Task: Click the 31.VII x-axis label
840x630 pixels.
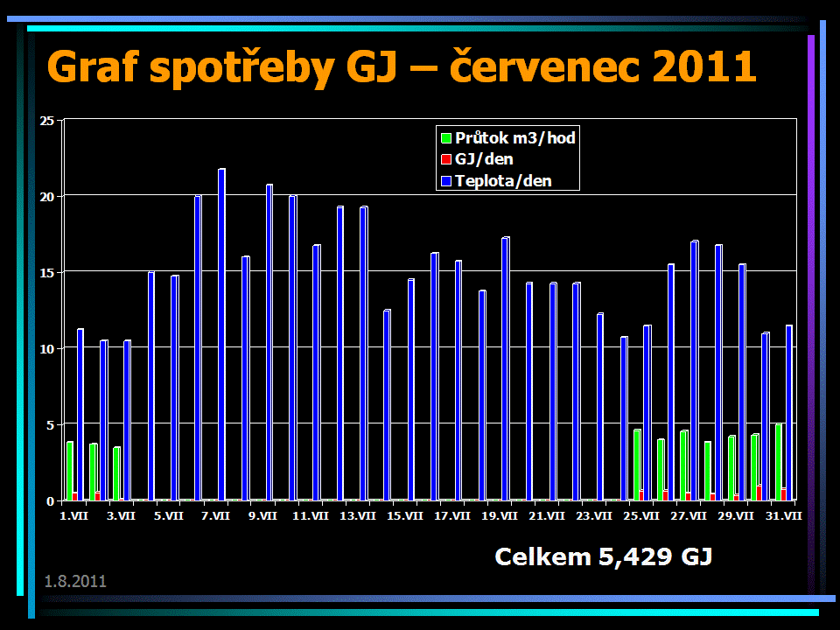Action: pos(783,516)
